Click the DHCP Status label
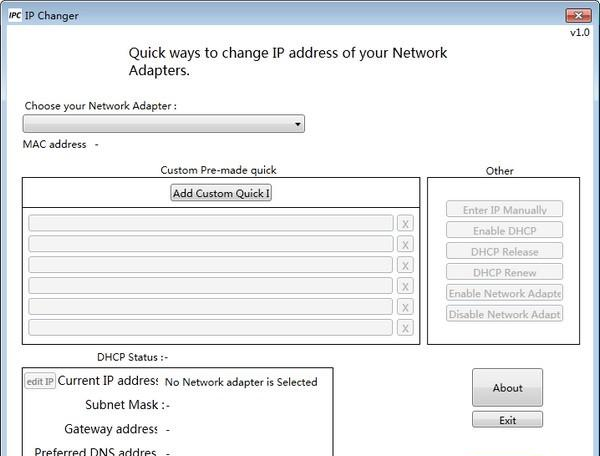 coord(132,357)
